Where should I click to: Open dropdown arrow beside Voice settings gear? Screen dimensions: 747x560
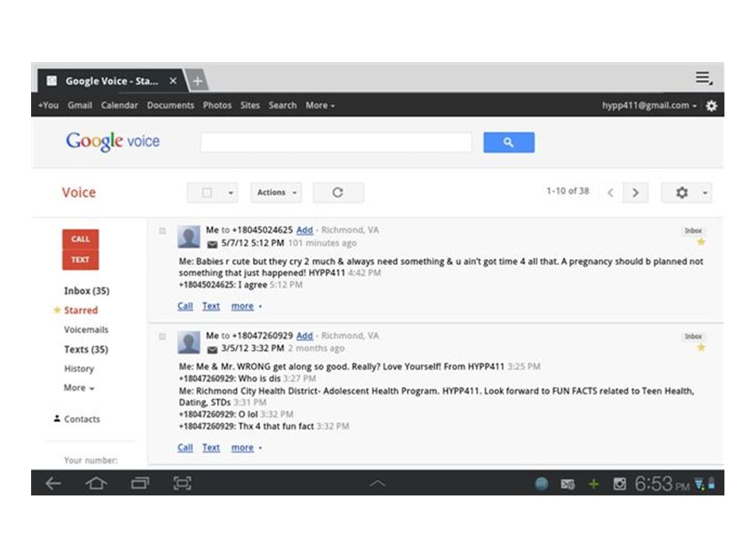[705, 193]
